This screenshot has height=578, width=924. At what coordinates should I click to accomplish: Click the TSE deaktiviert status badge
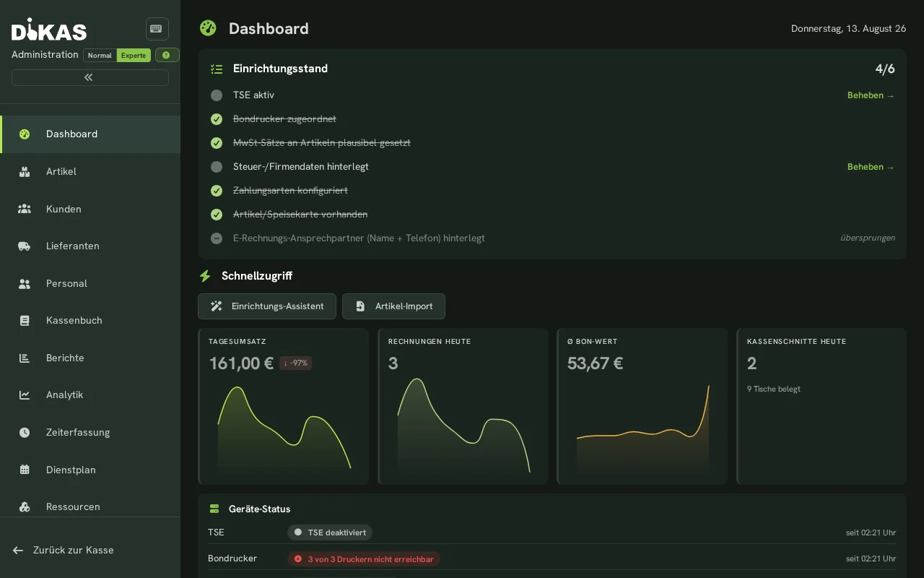pos(330,532)
